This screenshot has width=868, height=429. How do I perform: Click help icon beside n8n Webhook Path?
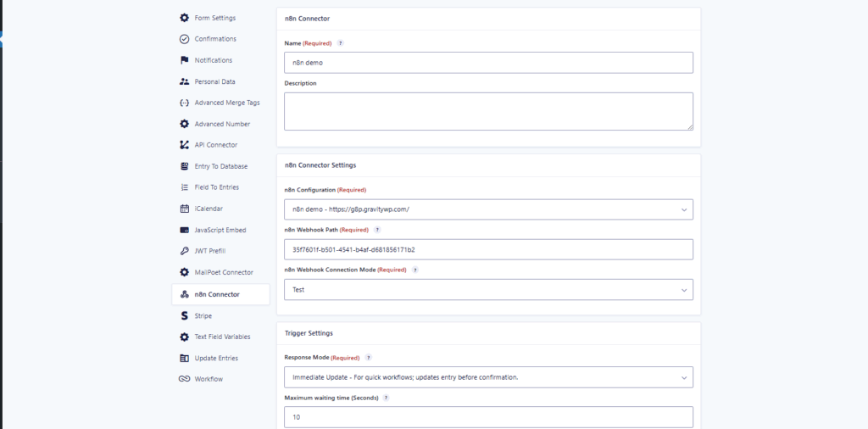point(377,229)
